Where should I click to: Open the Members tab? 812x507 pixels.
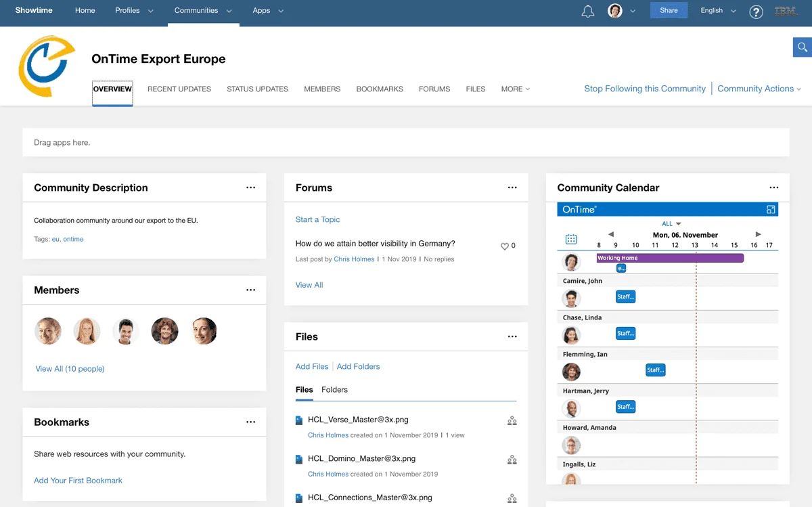pos(322,89)
